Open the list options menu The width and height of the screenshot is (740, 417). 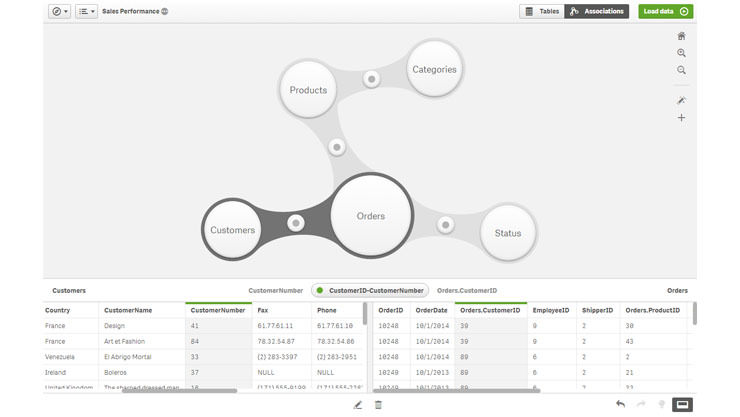[86, 11]
